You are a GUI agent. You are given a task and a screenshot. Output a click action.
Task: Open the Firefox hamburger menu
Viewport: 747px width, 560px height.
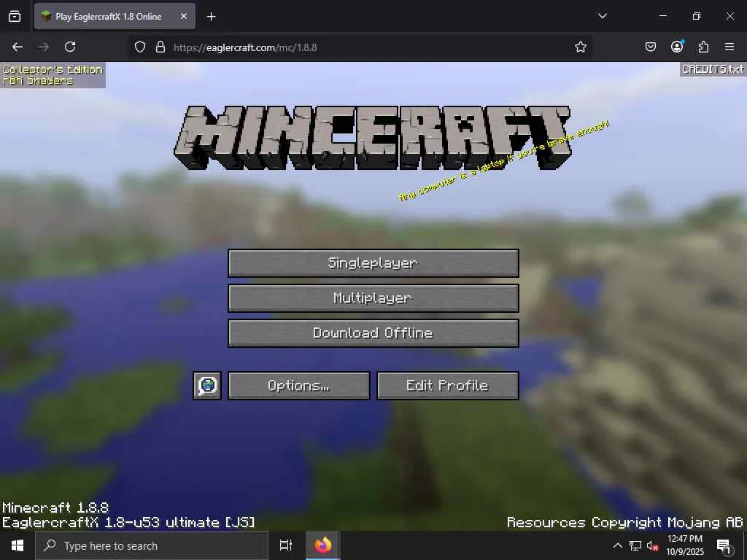(729, 47)
